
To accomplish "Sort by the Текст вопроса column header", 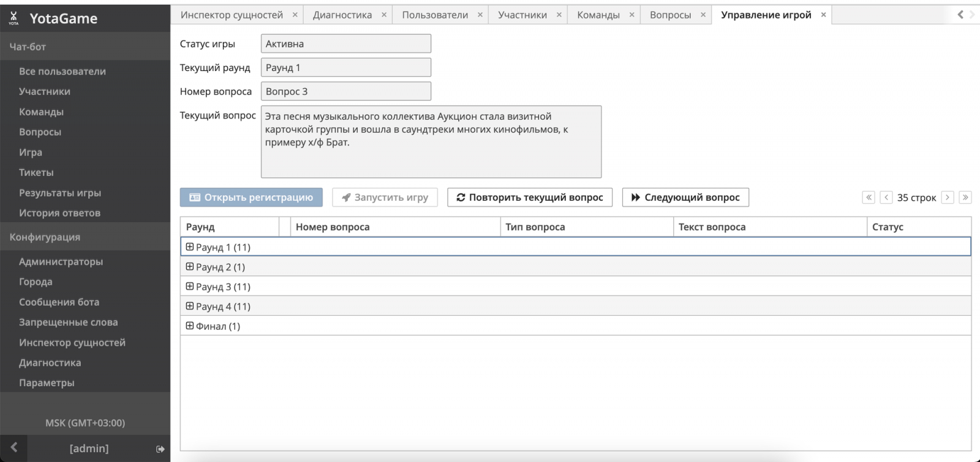I will (770, 226).
